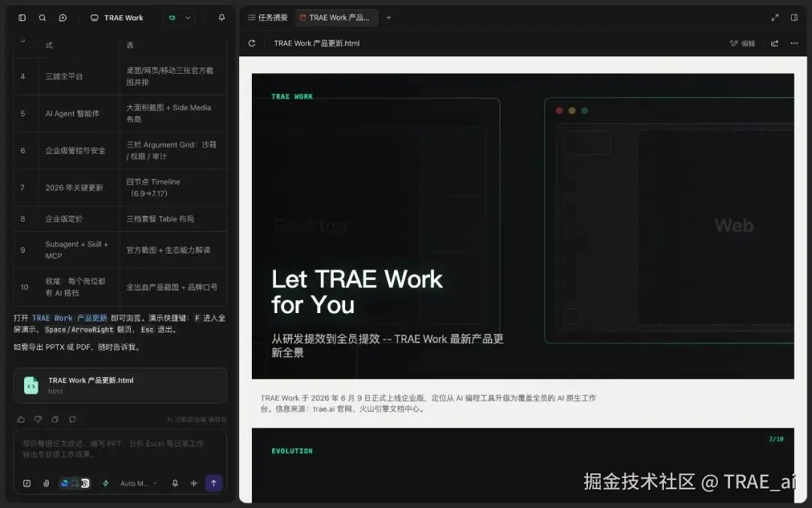Open the three-dots more options menu
This screenshot has height=508, width=812.
794,44
